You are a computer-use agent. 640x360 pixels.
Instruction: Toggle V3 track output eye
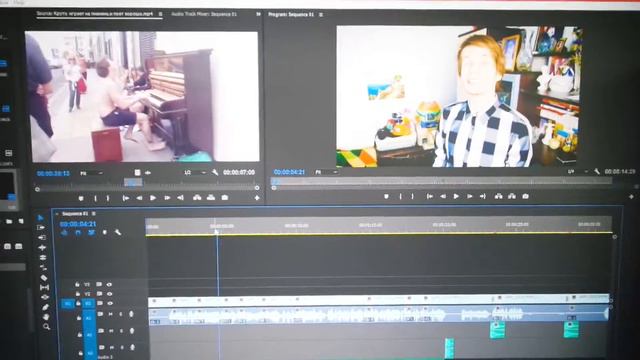109,284
